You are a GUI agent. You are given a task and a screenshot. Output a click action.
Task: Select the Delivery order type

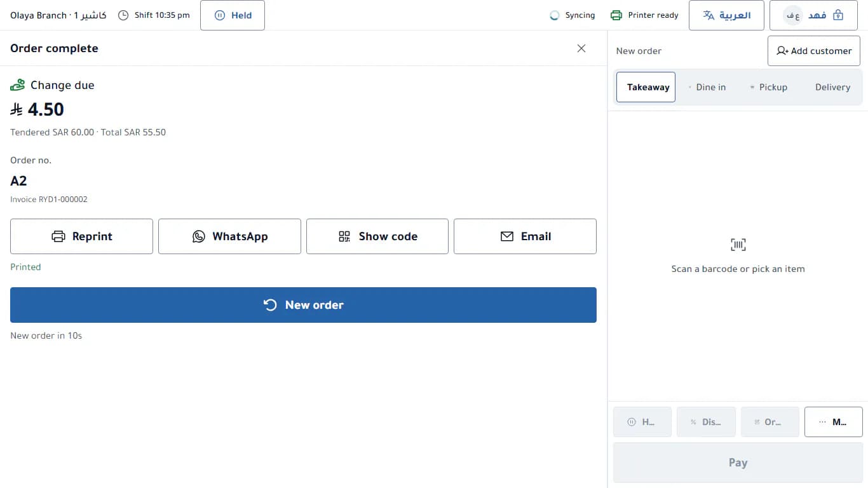coord(832,87)
